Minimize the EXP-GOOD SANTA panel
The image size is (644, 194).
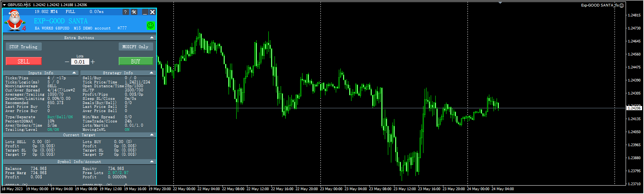point(145,12)
